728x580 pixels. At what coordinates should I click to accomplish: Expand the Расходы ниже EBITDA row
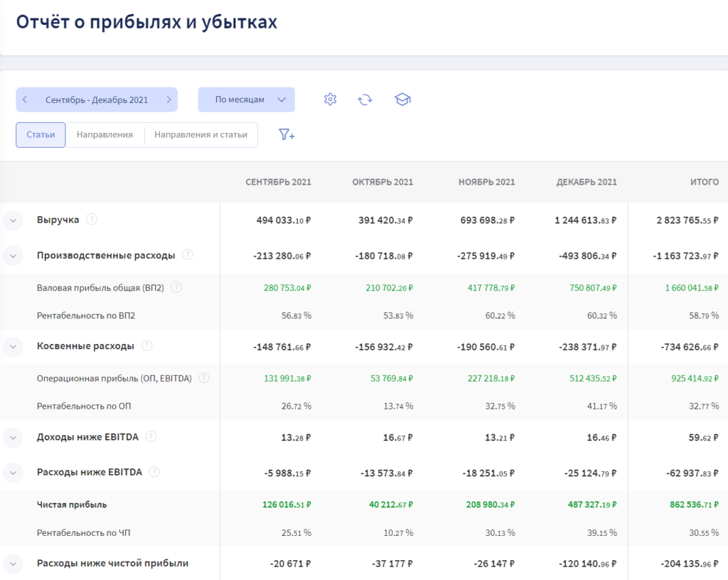[13, 473]
